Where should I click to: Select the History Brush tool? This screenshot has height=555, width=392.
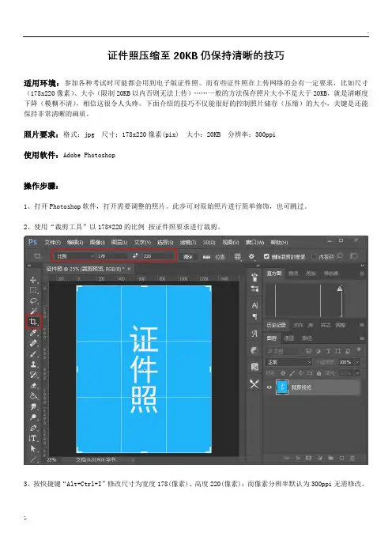[x=33, y=375]
